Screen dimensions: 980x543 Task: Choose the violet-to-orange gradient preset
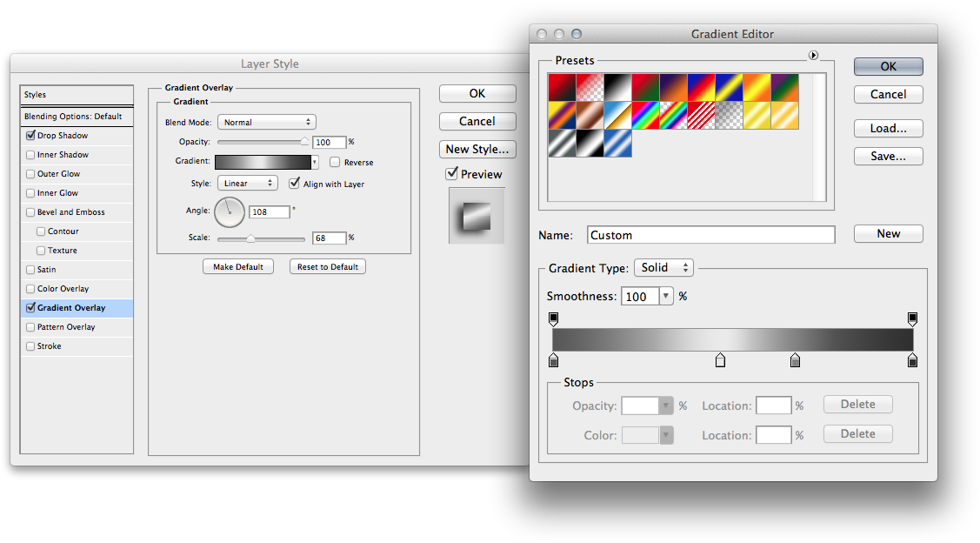click(x=673, y=88)
